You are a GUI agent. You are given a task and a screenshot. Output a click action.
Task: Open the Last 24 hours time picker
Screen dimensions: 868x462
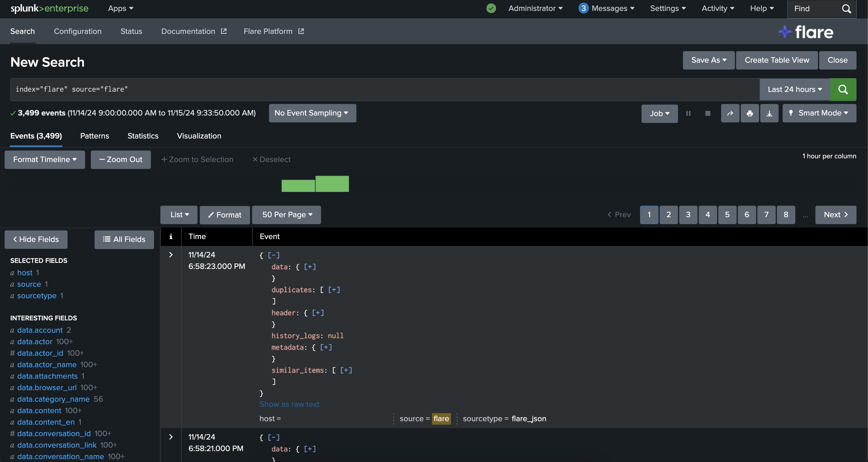pyautogui.click(x=794, y=90)
